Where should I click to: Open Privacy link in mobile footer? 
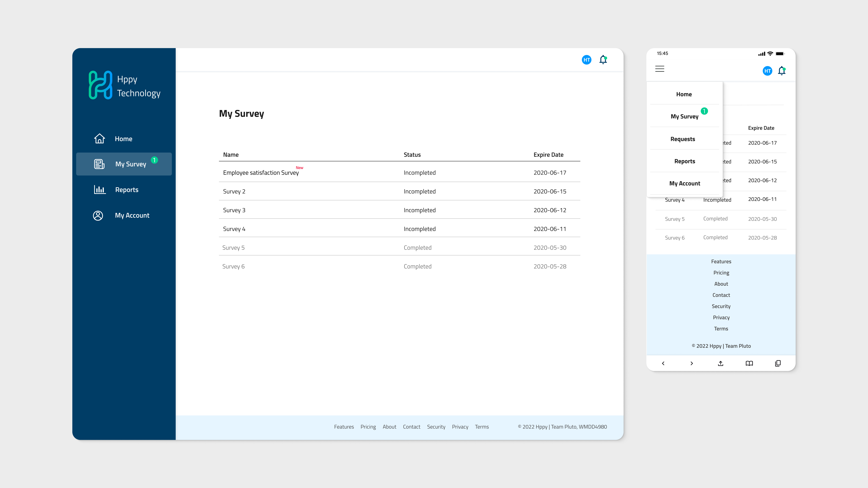[721, 318]
